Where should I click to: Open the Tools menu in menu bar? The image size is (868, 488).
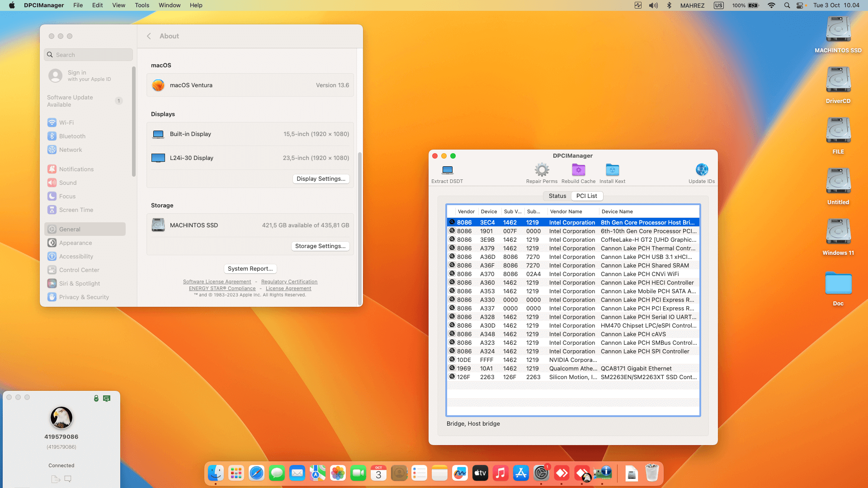click(x=142, y=5)
